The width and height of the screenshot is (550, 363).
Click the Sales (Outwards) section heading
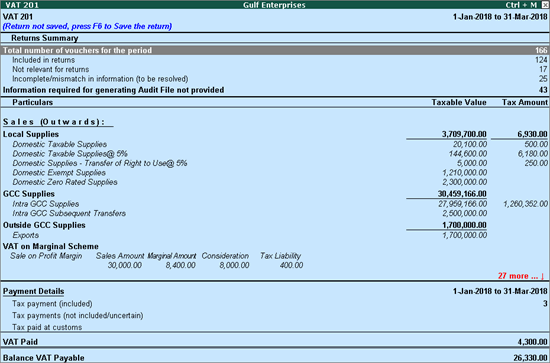pos(54,122)
